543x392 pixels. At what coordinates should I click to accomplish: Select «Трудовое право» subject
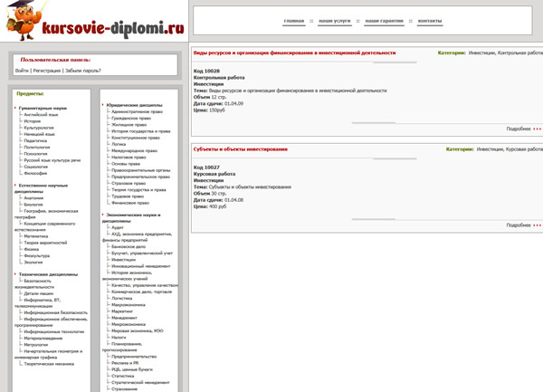128,196
